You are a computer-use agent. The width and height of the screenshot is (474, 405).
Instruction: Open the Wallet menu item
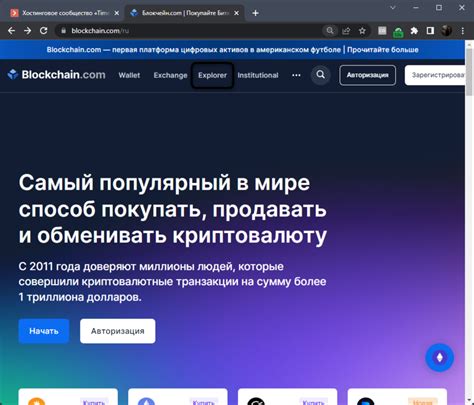click(129, 75)
